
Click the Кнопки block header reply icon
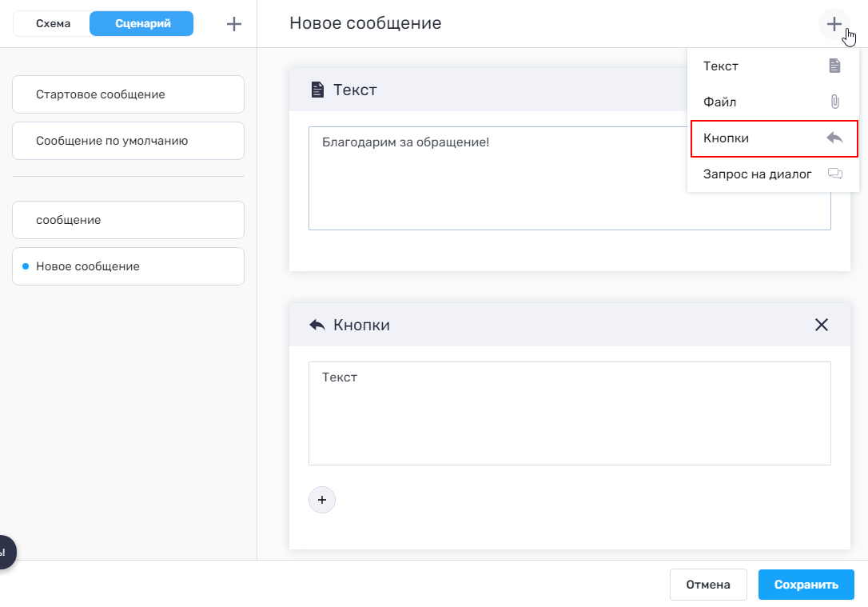(317, 325)
